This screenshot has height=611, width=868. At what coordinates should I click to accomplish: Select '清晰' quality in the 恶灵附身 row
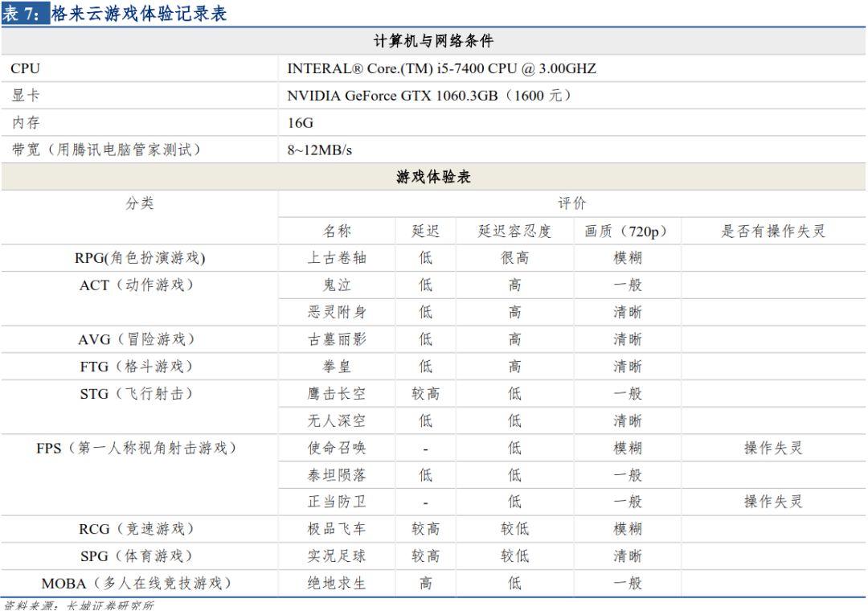(x=627, y=312)
